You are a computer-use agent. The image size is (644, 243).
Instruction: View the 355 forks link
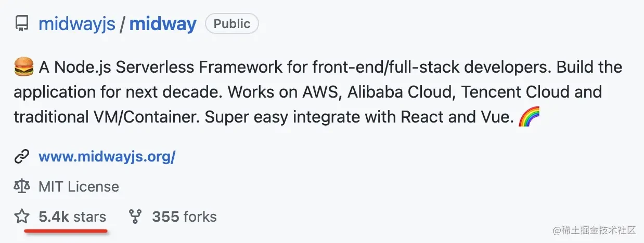(184, 217)
